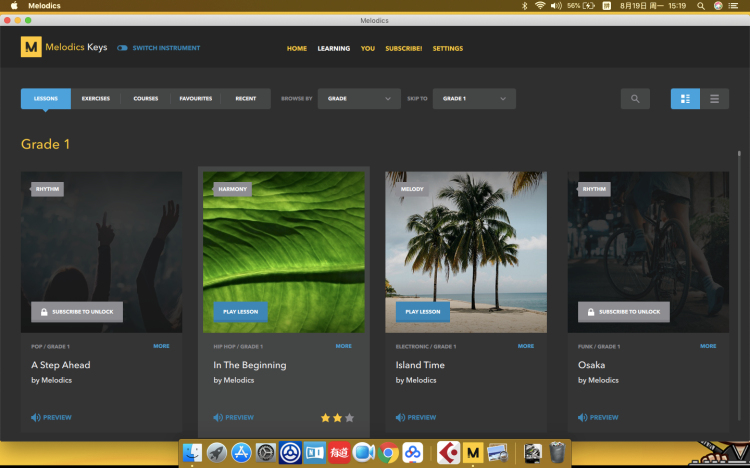This screenshot has height=468, width=750.
Task: Open the search magnifier icon
Action: (634, 99)
